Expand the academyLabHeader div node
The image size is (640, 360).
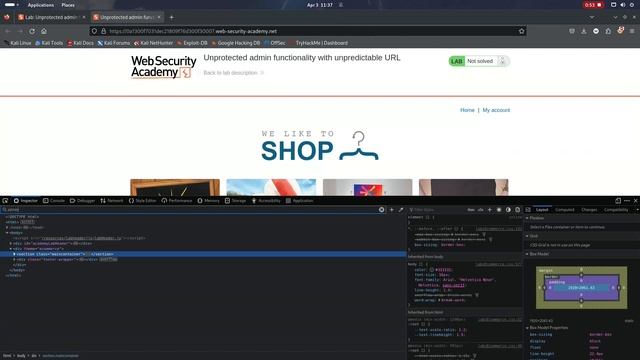(11, 243)
